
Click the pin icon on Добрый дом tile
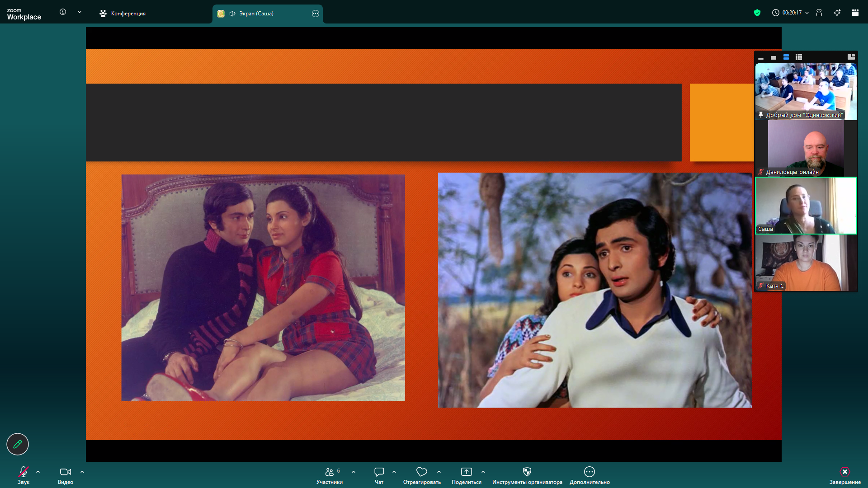(x=761, y=115)
